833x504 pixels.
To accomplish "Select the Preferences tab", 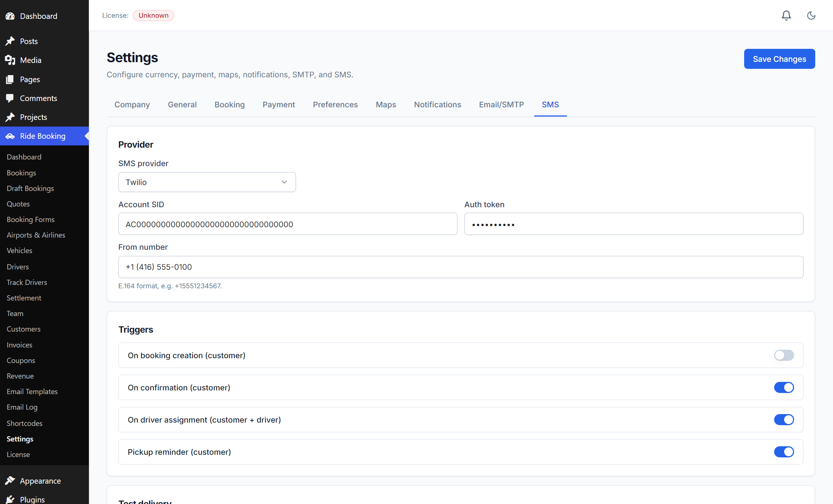I will [335, 105].
